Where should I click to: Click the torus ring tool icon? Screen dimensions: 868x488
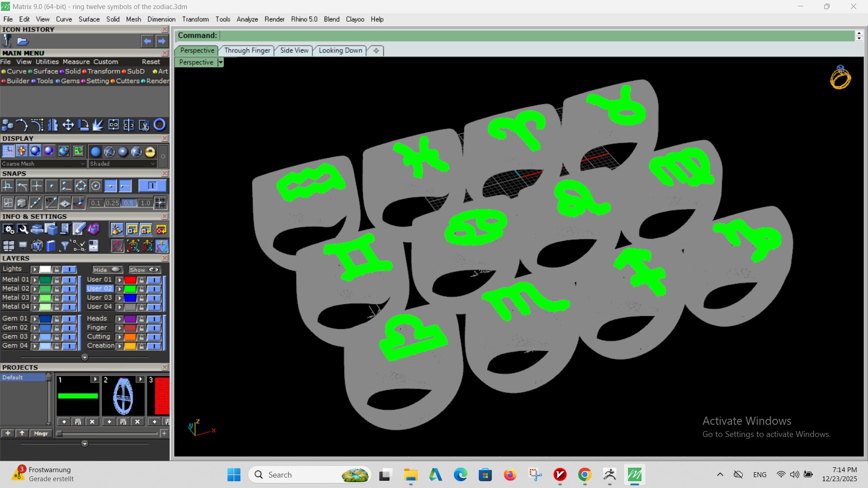[x=160, y=125]
